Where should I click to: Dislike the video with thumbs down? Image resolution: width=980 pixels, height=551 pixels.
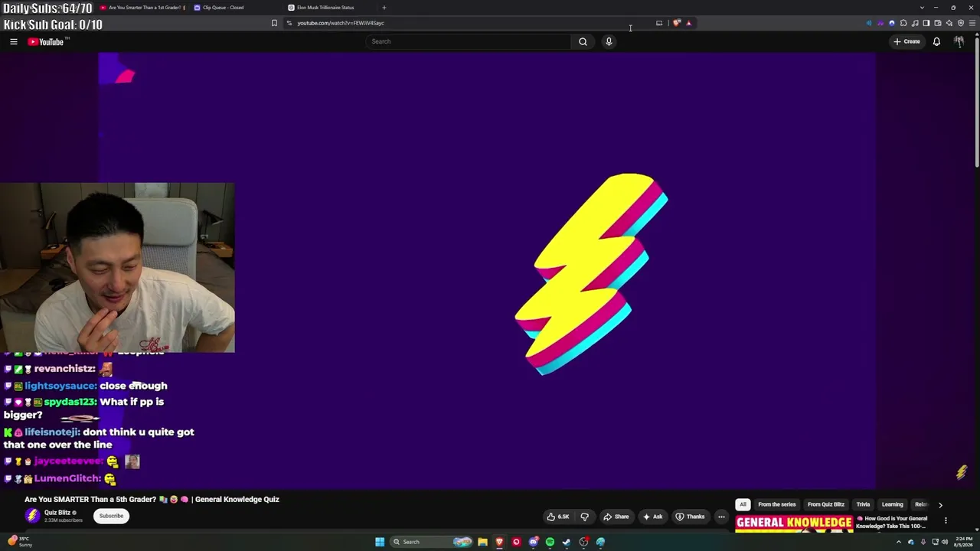pyautogui.click(x=585, y=517)
